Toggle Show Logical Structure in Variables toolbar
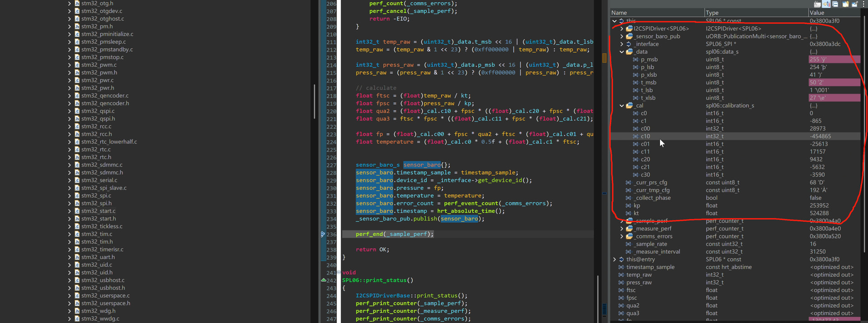This screenshot has width=868, height=323. tap(826, 4)
